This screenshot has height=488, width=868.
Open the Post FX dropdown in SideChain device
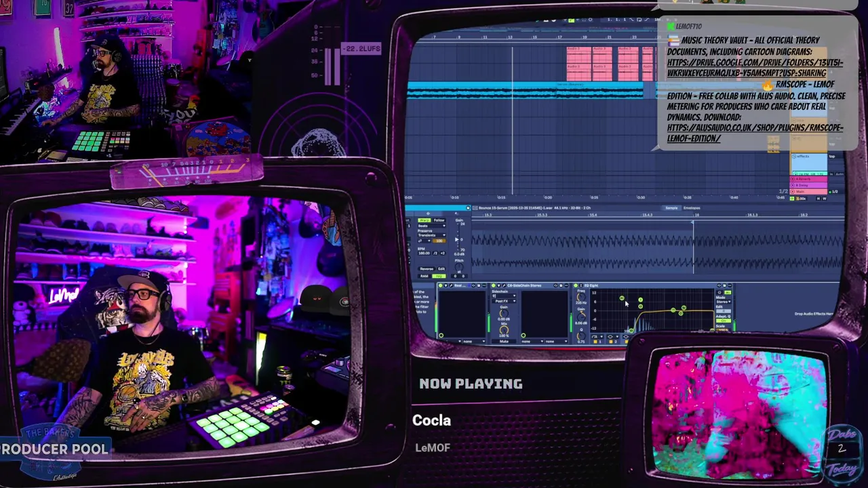pyautogui.click(x=504, y=300)
